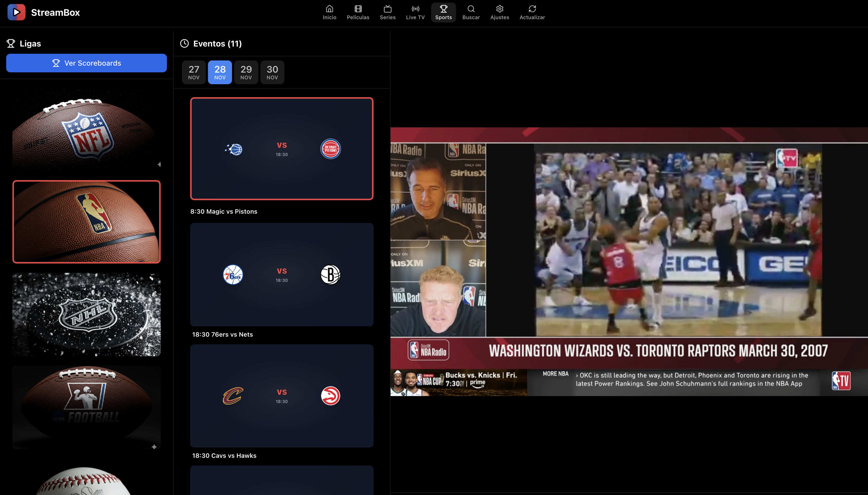
Task: Click the StreamBox play logo
Action: 17,12
